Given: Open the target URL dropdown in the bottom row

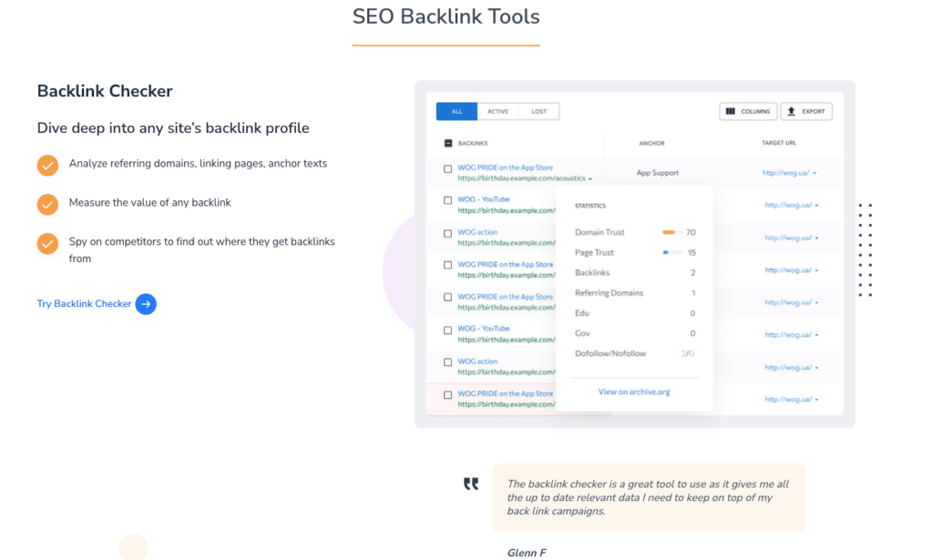Looking at the screenshot, I should [817, 400].
